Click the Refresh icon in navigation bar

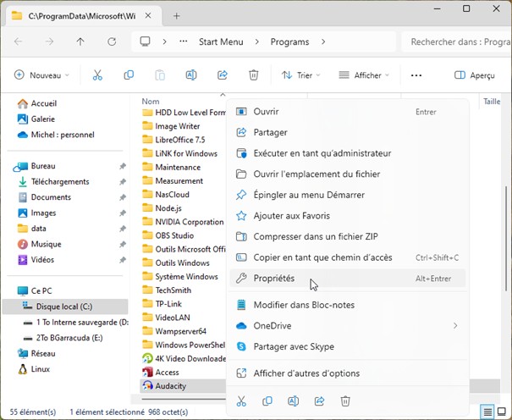pos(112,41)
